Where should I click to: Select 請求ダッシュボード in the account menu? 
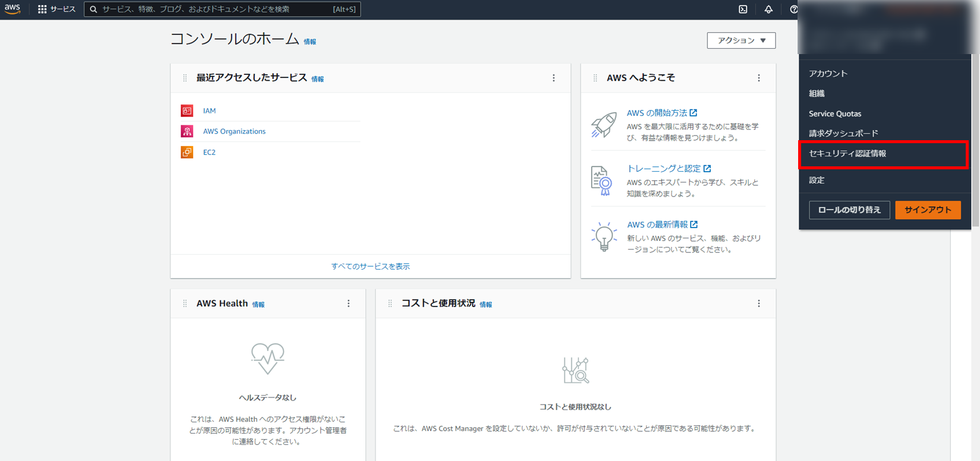843,134
